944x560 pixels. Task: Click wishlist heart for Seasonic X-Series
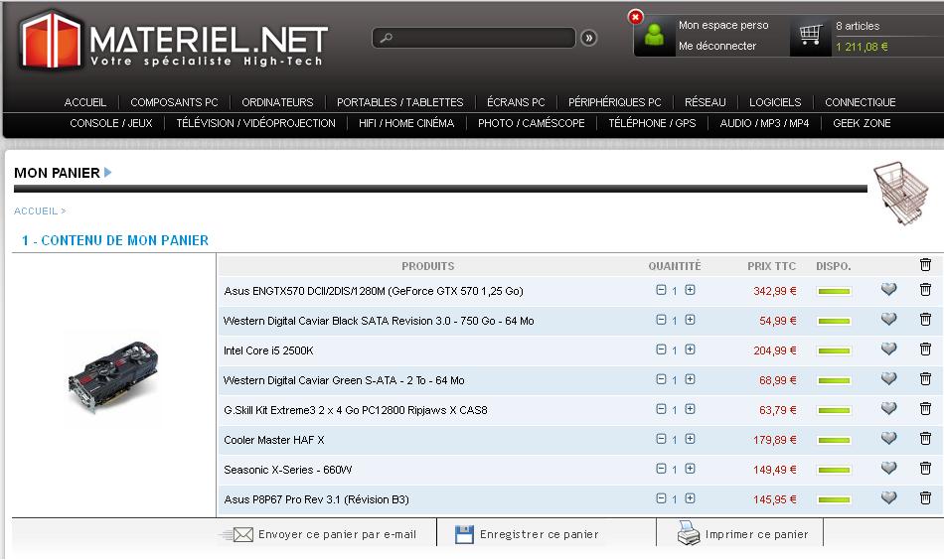(x=888, y=469)
